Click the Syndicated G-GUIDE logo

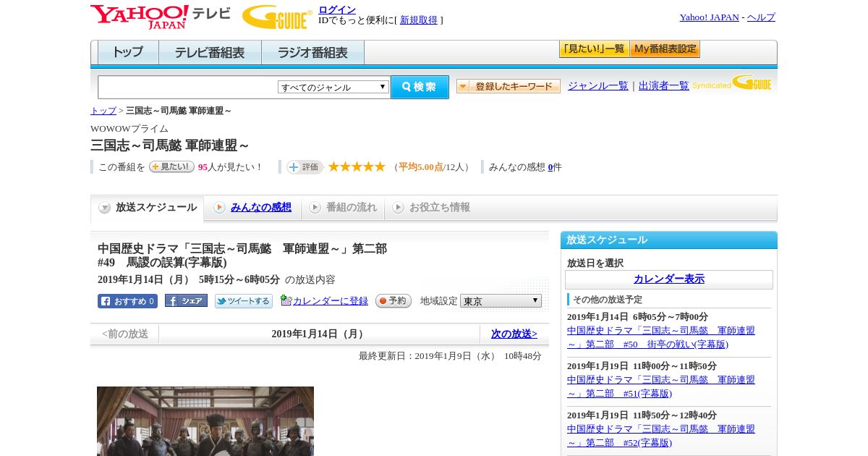[x=732, y=83]
